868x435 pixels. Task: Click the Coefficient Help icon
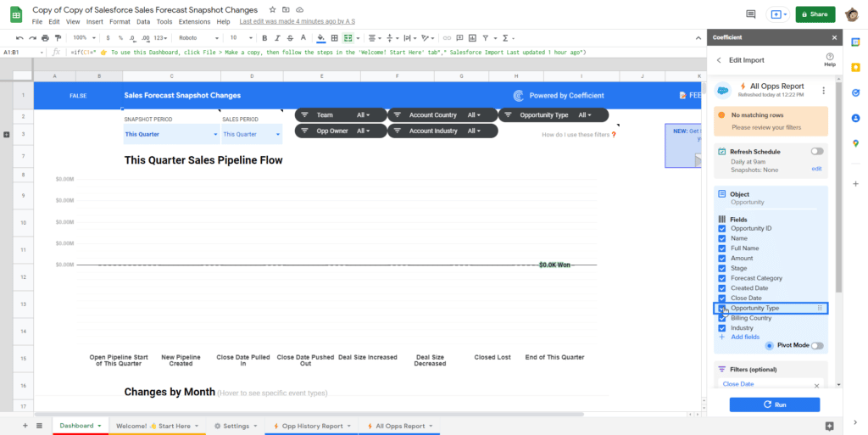tap(829, 59)
